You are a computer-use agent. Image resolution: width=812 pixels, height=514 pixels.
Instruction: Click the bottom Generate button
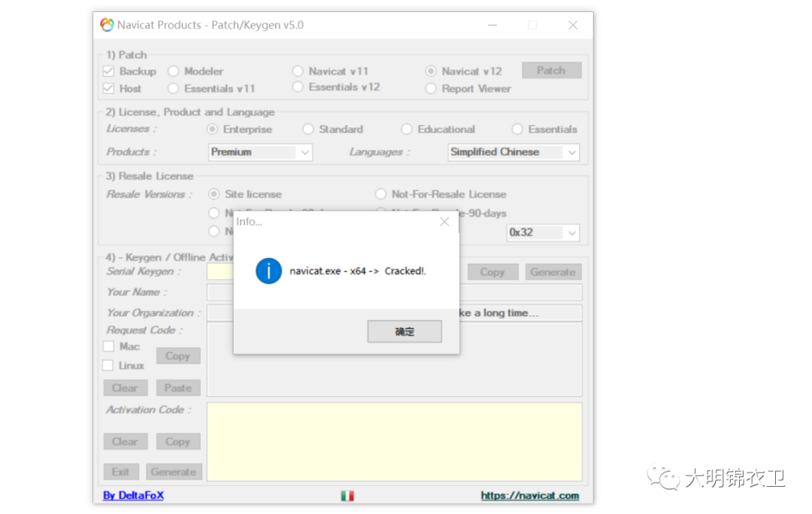coord(174,472)
